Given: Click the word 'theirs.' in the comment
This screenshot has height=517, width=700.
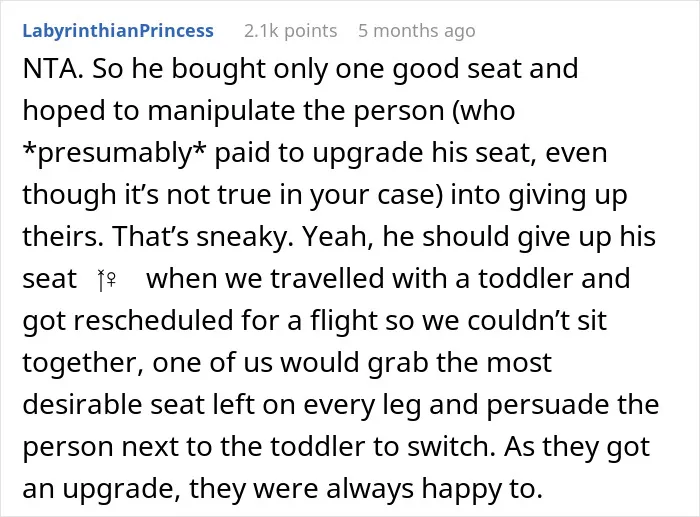Looking at the screenshot, I should pyautogui.click(x=63, y=237).
